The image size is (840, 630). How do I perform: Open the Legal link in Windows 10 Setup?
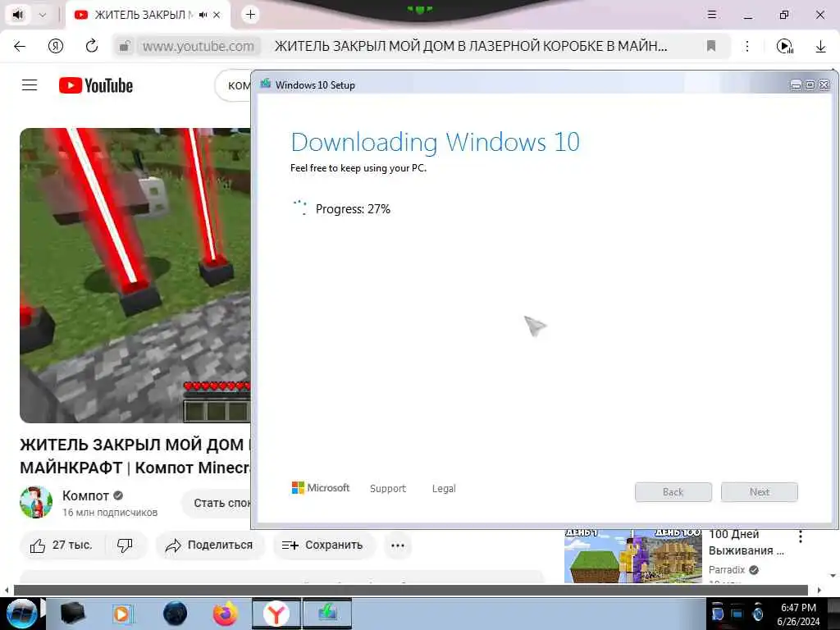[444, 488]
